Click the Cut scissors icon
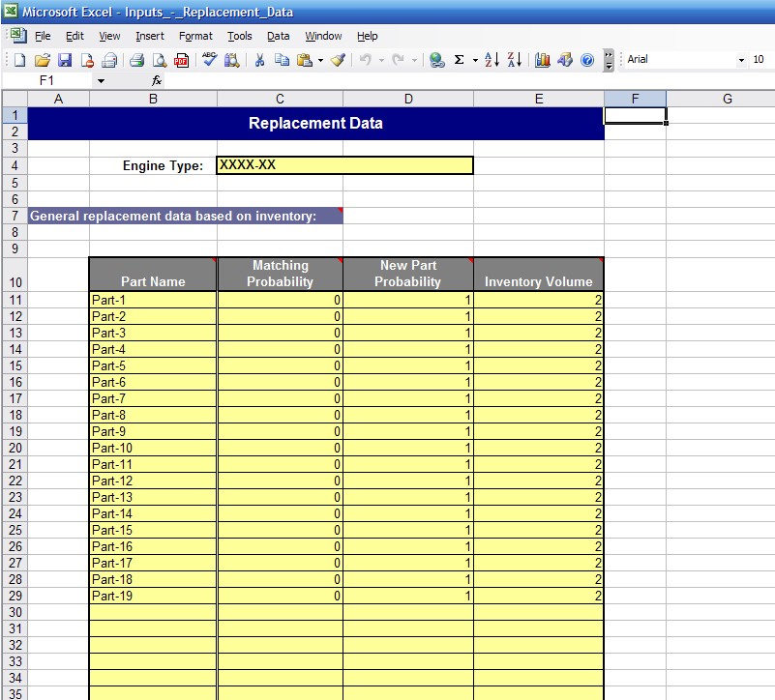Viewport: 775px width, 700px height. coord(259,60)
